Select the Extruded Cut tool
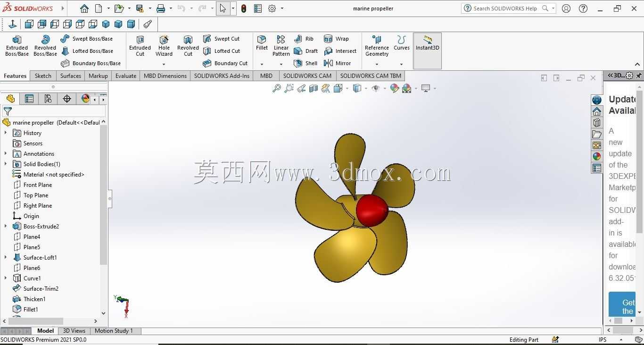644x345 pixels. pos(140,46)
